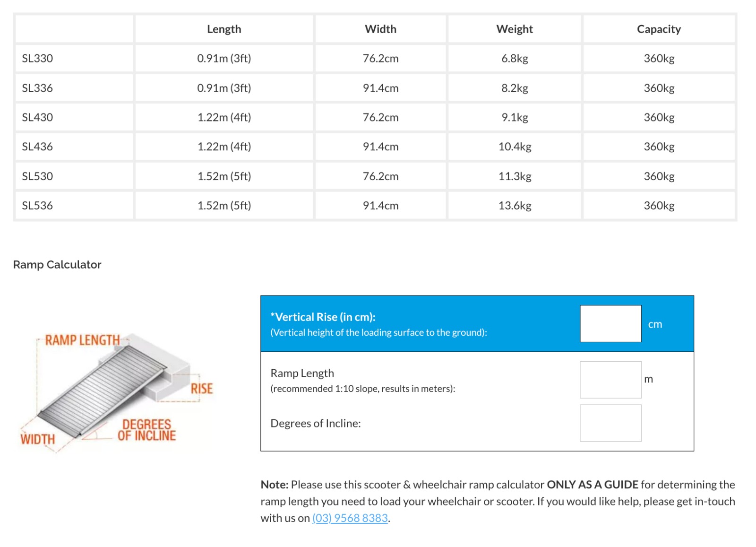Select the SL330 model cell
Screen dimensions: 756x547
click(37, 59)
